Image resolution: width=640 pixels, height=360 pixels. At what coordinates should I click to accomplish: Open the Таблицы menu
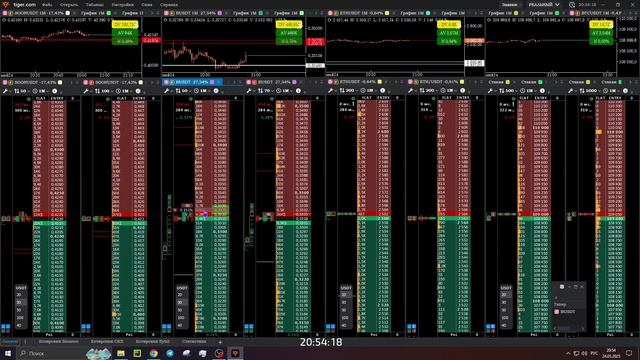pyautogui.click(x=95, y=4)
